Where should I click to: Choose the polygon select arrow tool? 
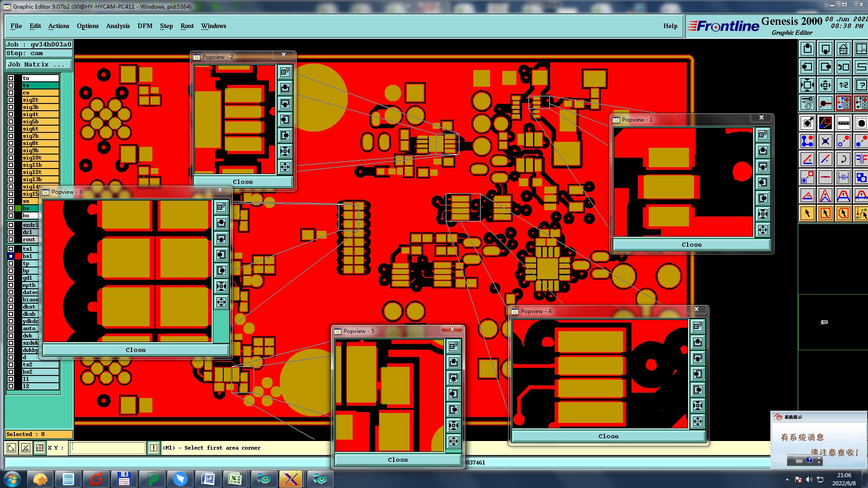(843, 213)
